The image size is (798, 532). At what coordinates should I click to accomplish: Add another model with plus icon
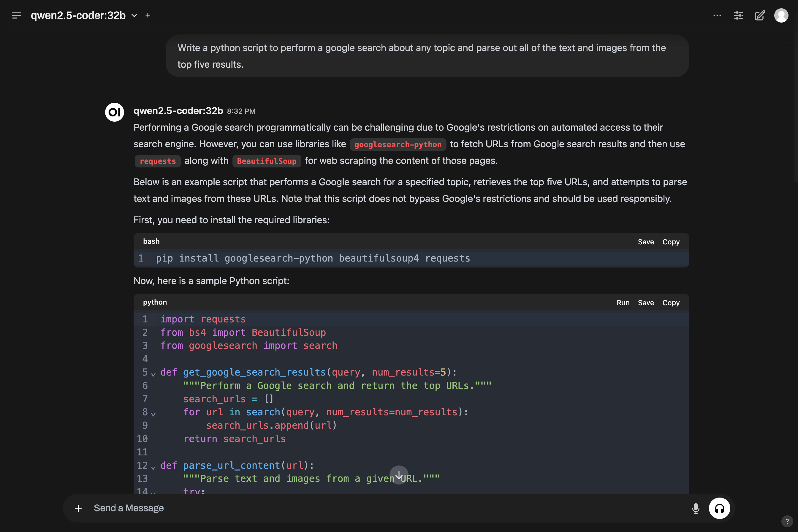click(x=148, y=15)
